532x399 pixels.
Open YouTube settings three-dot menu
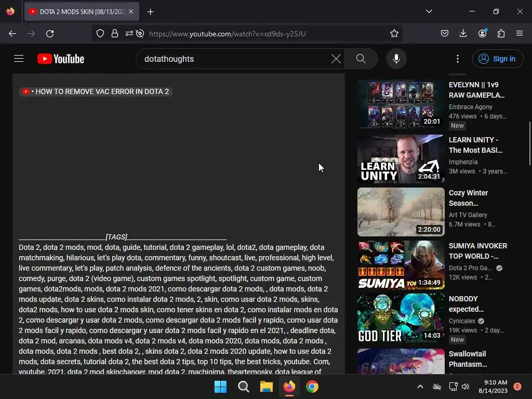click(458, 59)
